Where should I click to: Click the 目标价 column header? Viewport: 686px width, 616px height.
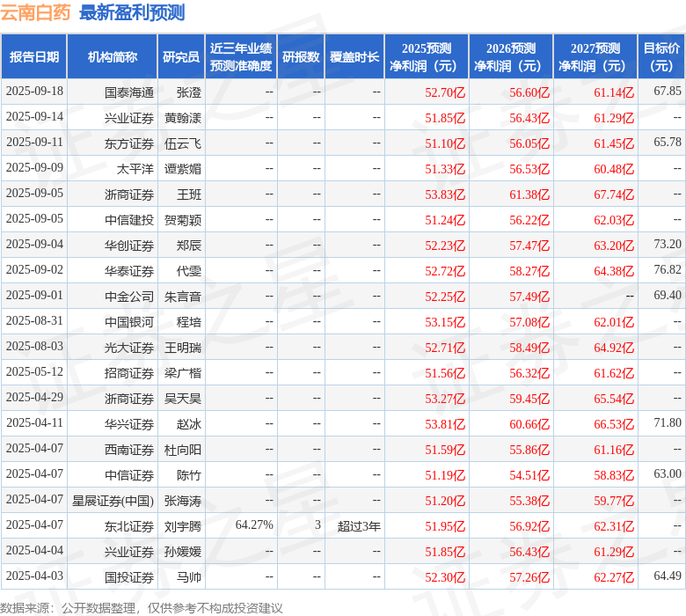click(661, 57)
